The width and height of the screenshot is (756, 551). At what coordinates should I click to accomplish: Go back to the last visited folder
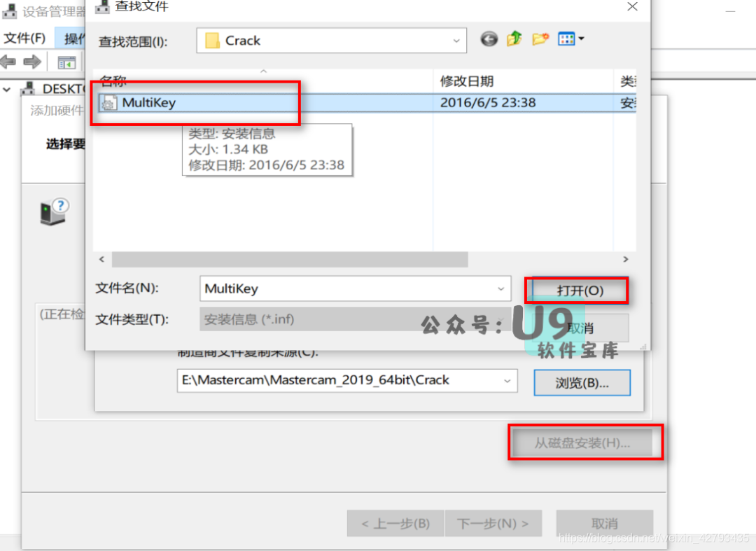(489, 40)
